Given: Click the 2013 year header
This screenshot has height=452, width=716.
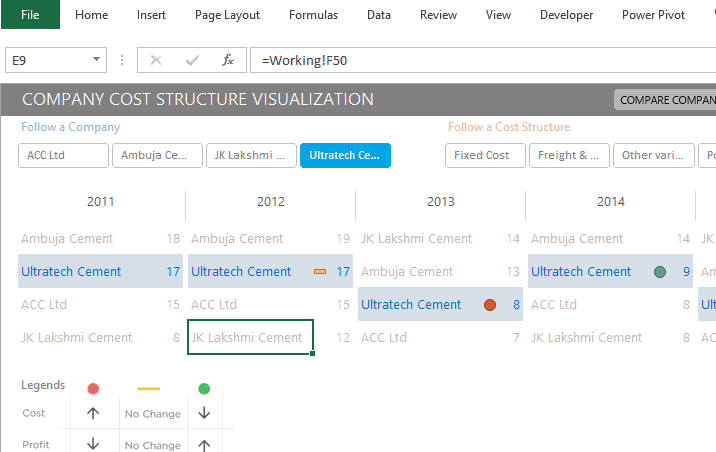Looking at the screenshot, I should click(x=441, y=201).
